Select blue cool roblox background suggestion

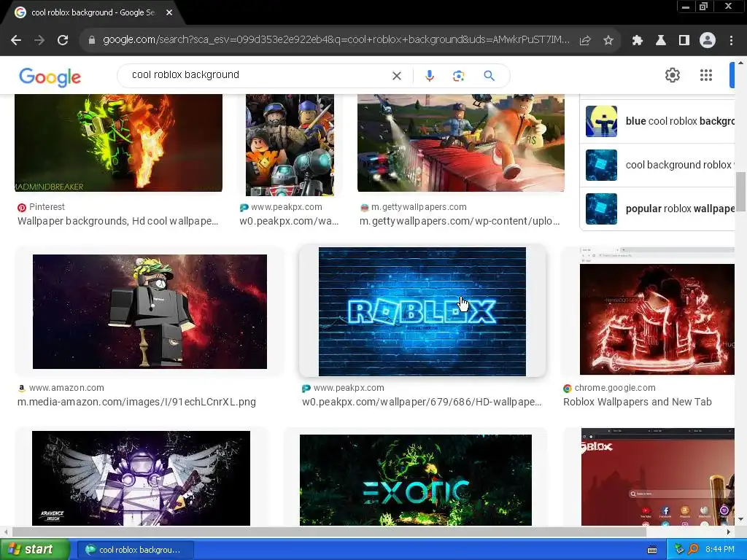(x=657, y=121)
